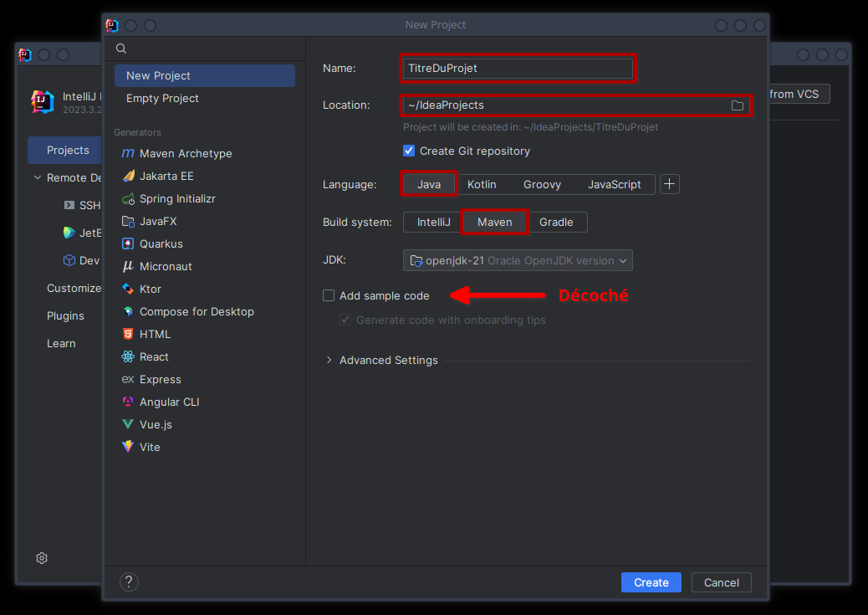Enable the Add sample code checkbox
The height and width of the screenshot is (615, 868).
[x=329, y=295]
